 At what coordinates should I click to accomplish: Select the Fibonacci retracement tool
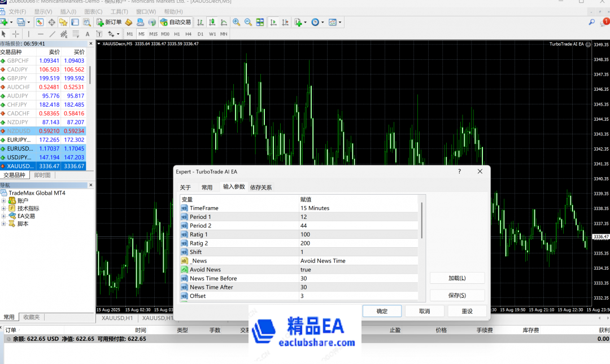76,34
